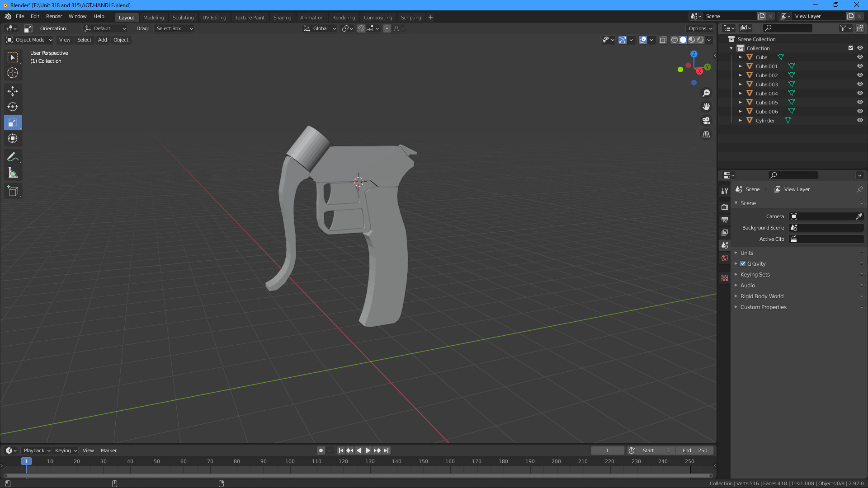
Task: Select the Measure tool
Action: point(13,173)
